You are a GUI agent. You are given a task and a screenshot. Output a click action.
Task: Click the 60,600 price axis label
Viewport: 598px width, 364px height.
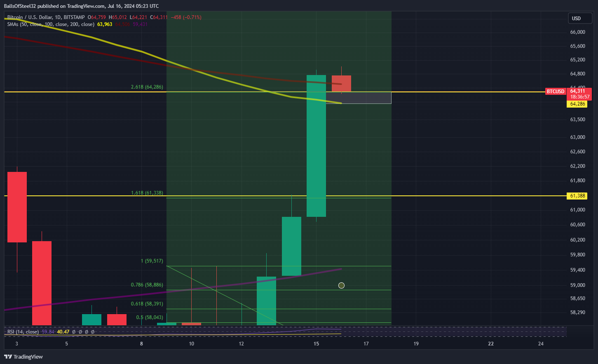tap(578, 225)
